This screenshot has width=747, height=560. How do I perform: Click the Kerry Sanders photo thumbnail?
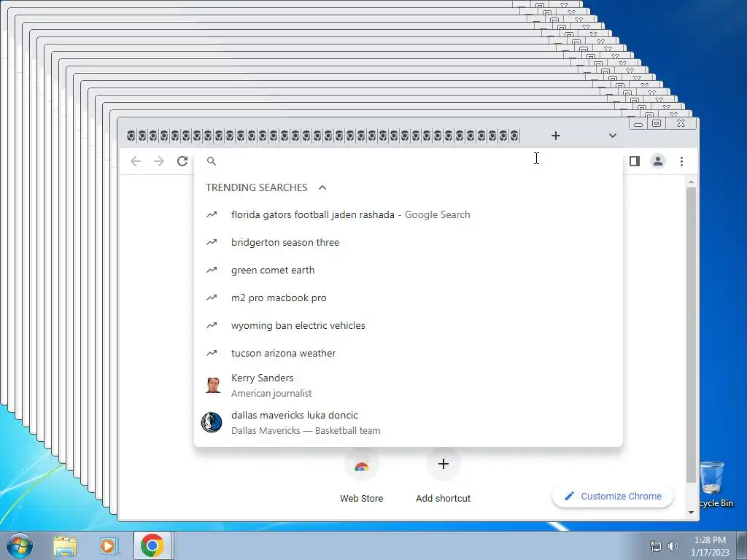212,385
